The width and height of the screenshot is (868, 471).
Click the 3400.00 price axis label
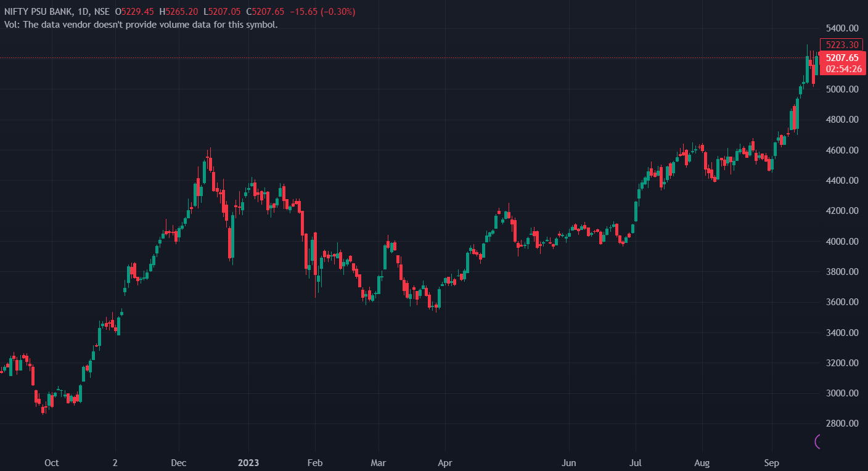(x=842, y=333)
